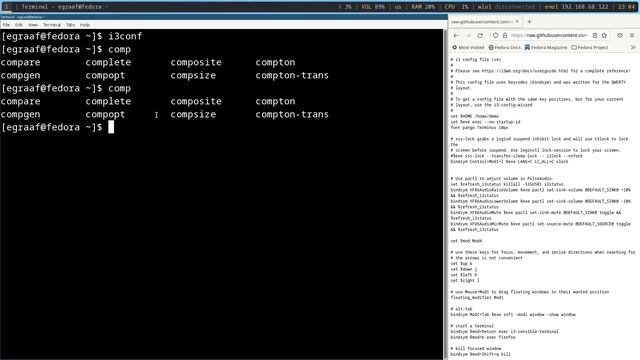Click the eno1 192.168.68.122 status entry
This screenshot has height=360, width=640.
(576, 7)
